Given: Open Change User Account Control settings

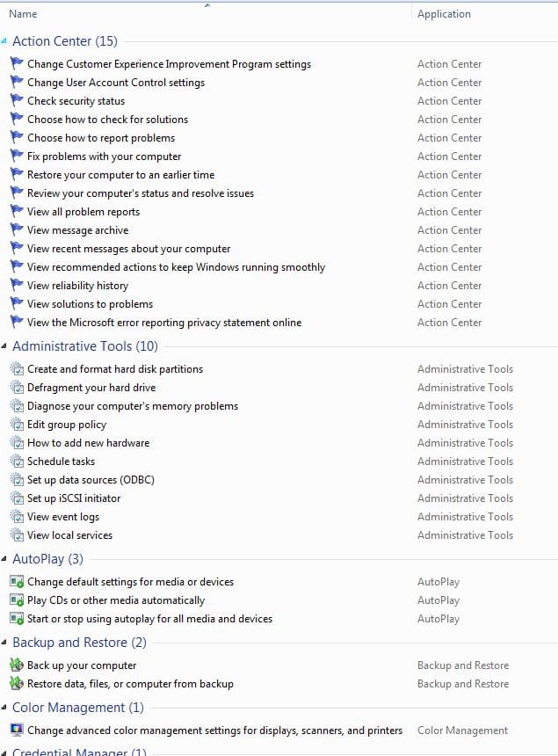Looking at the screenshot, I should tap(116, 83).
